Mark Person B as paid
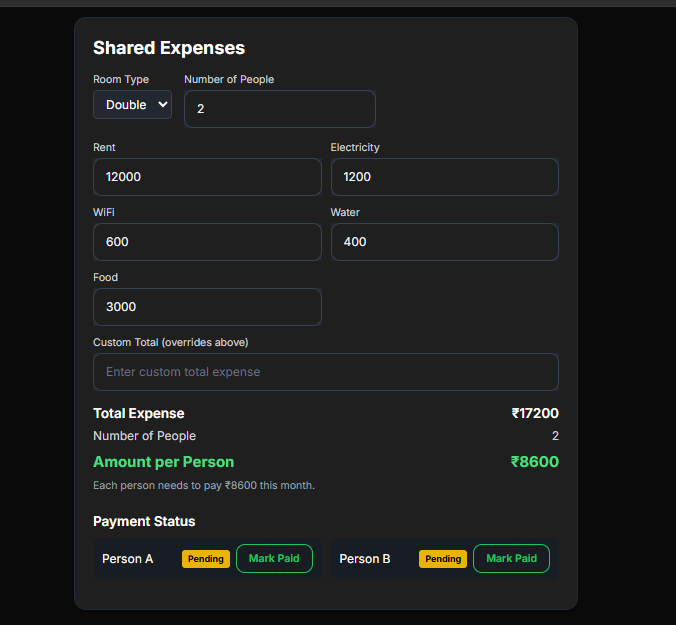Screen dimensions: 676x625 pyautogui.click(x=511, y=558)
